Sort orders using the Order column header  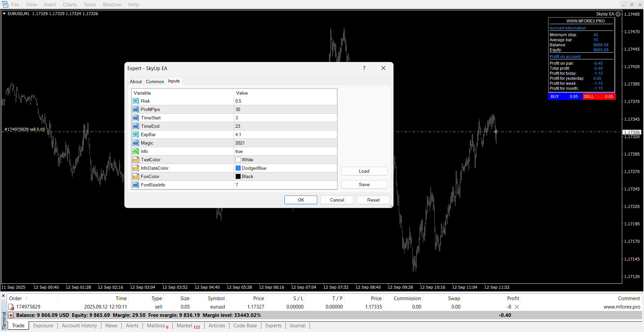(x=15, y=298)
